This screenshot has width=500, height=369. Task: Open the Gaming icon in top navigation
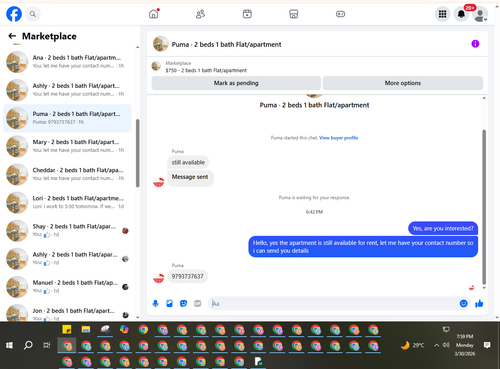click(340, 14)
